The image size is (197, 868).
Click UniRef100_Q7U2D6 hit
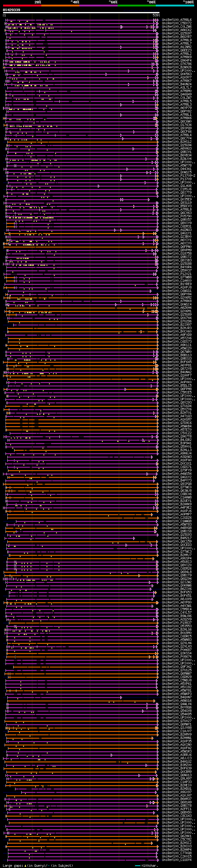tap(177, 321)
